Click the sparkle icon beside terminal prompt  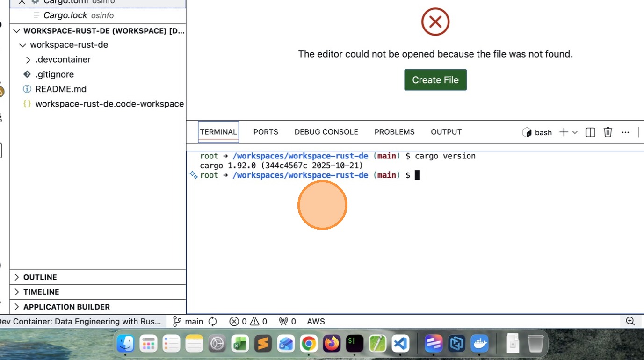pyautogui.click(x=193, y=175)
